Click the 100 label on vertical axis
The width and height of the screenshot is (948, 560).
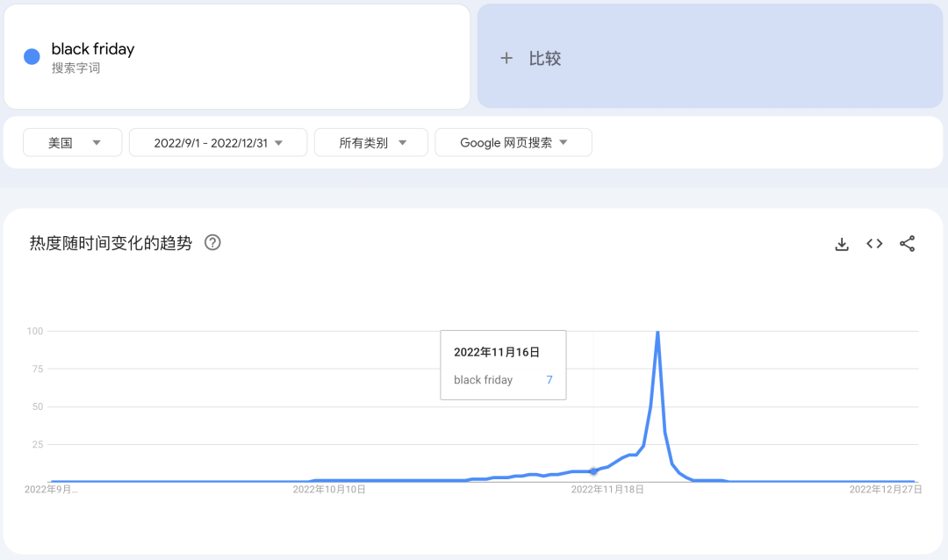point(35,331)
